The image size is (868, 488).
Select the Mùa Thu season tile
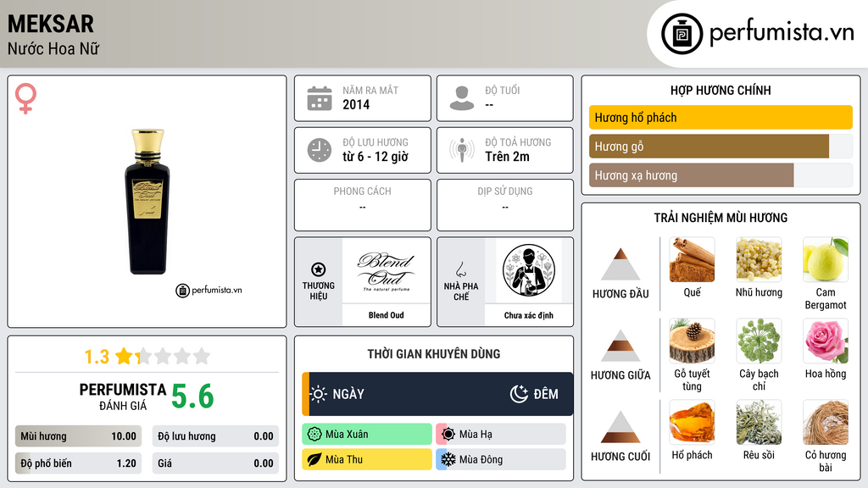click(x=367, y=459)
